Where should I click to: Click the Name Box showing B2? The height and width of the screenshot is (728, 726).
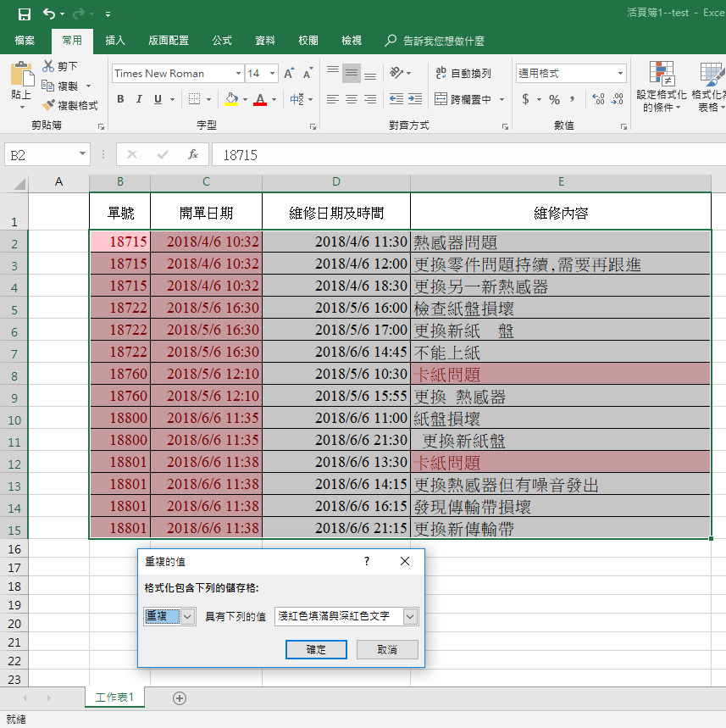[47, 155]
